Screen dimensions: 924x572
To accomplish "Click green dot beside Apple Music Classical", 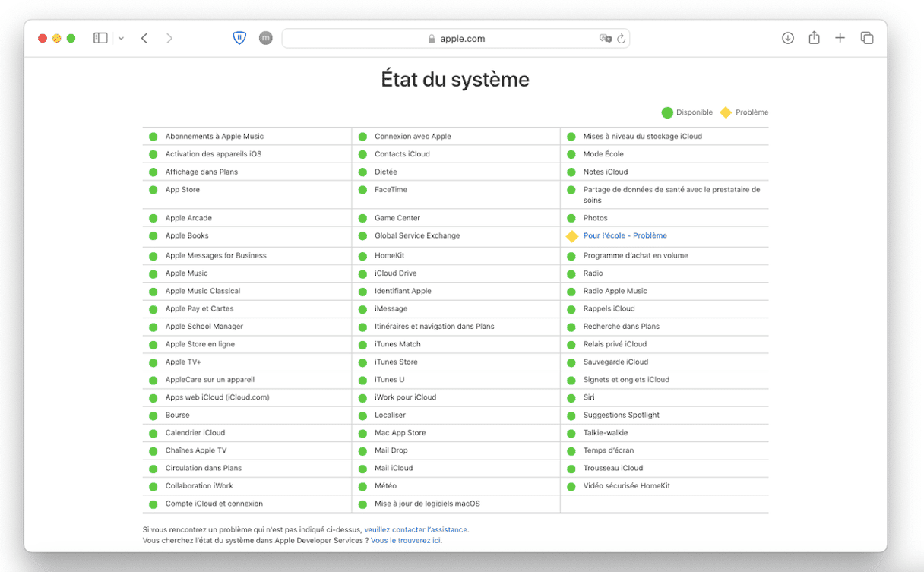I will coord(153,292).
